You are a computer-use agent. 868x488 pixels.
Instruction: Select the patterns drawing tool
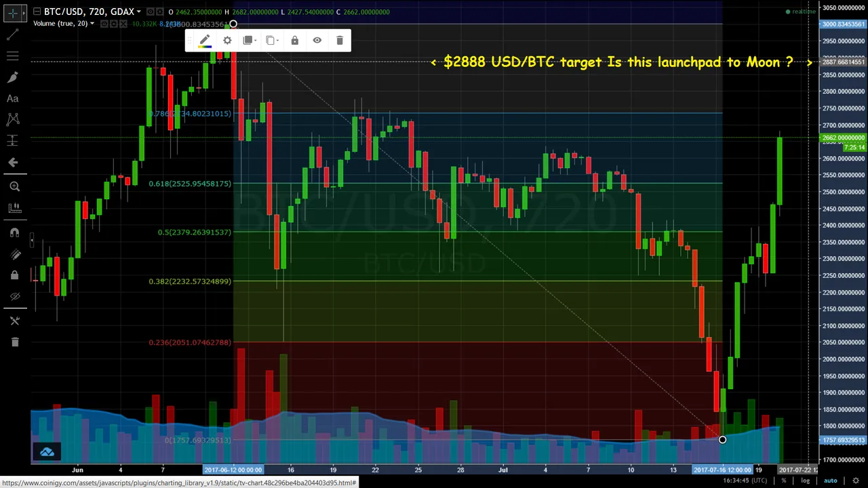tap(12, 119)
